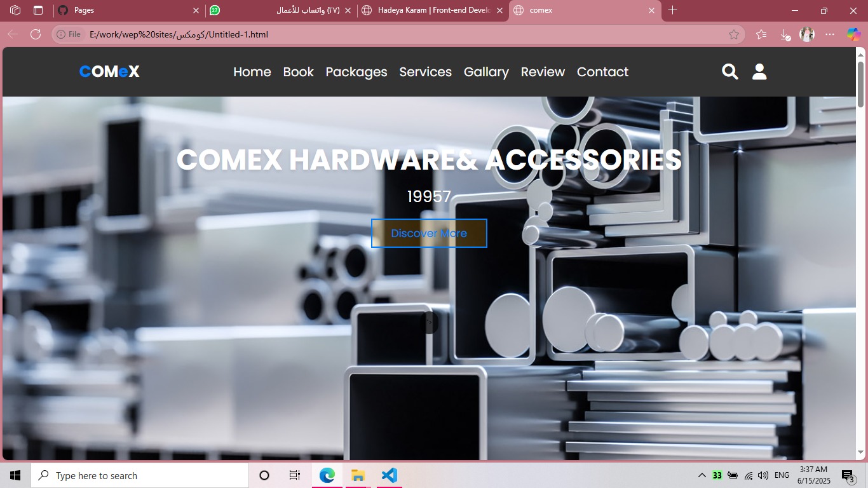Click the COMeX logo
This screenshot has width=868, height=488.
(109, 72)
